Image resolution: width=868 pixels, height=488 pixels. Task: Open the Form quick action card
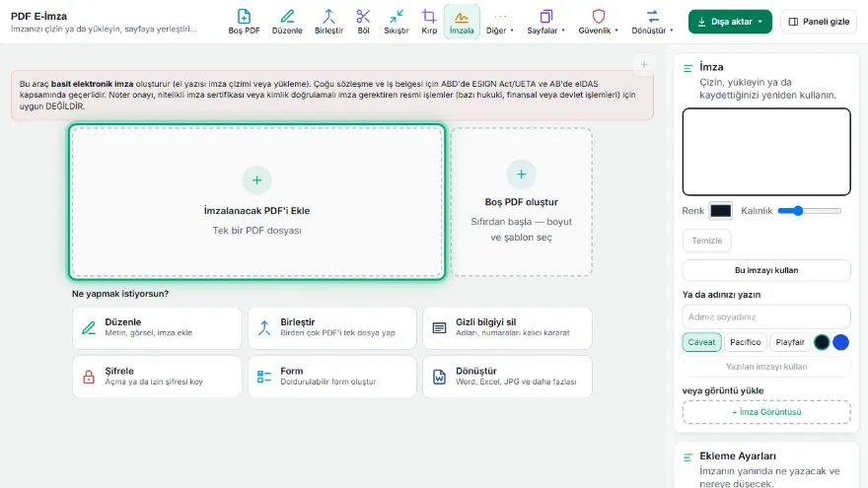pos(332,377)
